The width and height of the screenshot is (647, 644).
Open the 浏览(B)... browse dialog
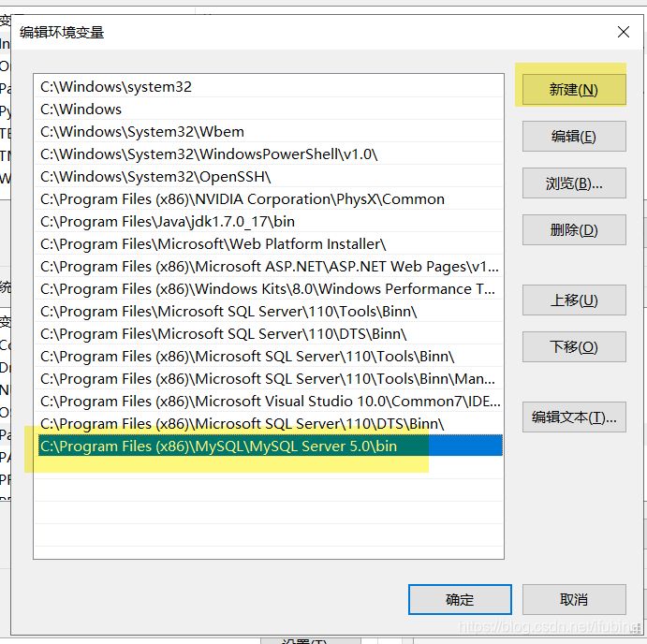point(574,183)
